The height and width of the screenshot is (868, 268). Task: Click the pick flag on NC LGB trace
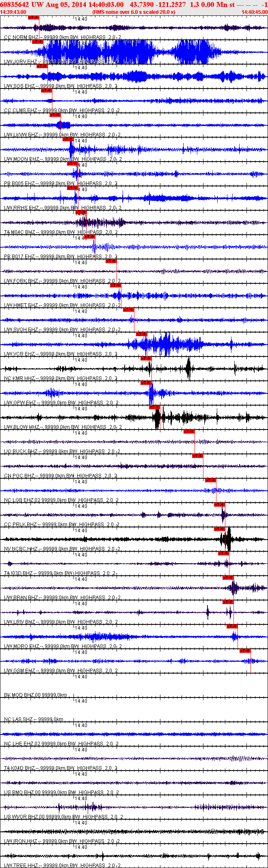click(211, 480)
